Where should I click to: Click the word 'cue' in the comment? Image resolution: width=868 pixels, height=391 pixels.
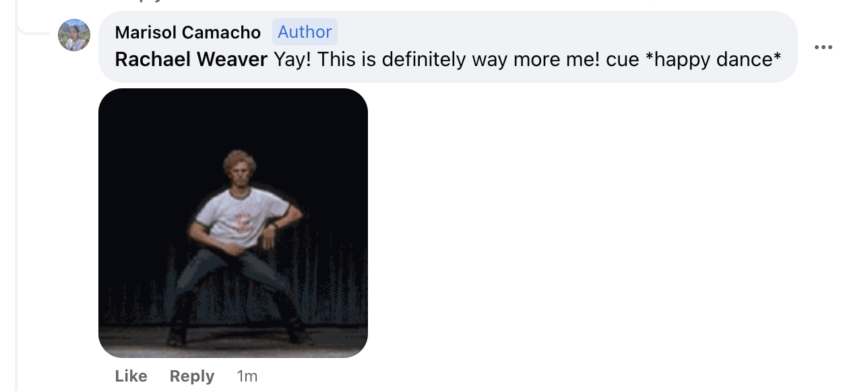coord(622,59)
